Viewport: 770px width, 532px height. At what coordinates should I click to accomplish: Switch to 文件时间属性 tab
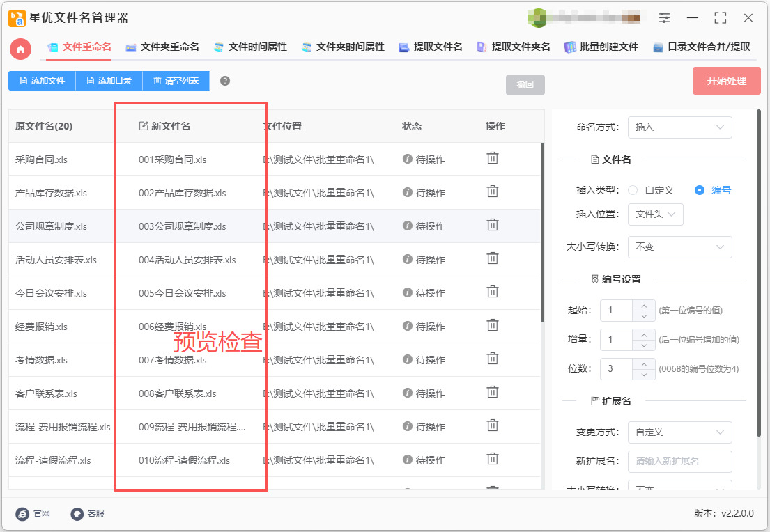tap(250, 47)
